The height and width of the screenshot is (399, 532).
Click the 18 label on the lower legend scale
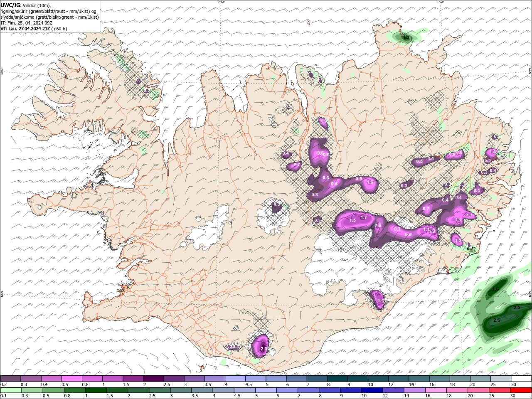(449, 396)
